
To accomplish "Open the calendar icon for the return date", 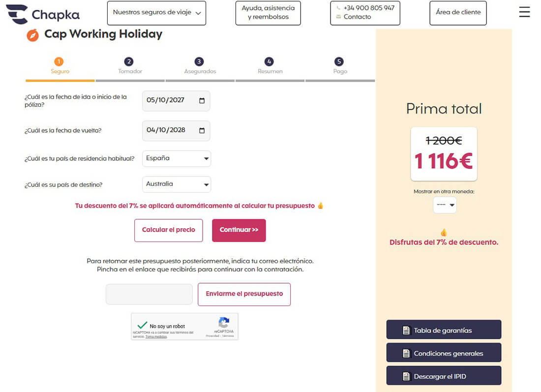I will [x=203, y=130].
